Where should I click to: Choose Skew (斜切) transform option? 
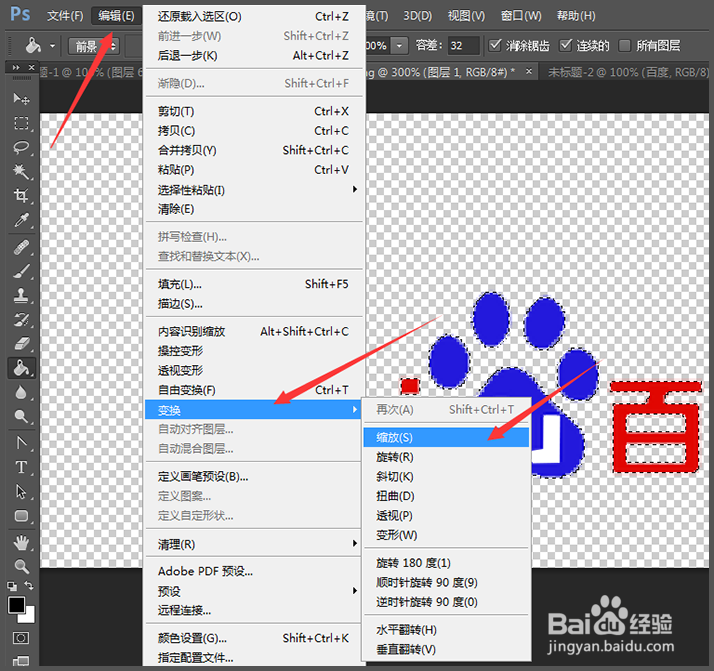point(446,477)
